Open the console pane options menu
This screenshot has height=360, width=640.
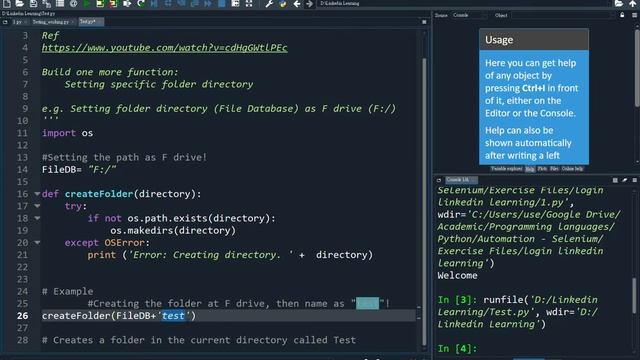coord(635,180)
